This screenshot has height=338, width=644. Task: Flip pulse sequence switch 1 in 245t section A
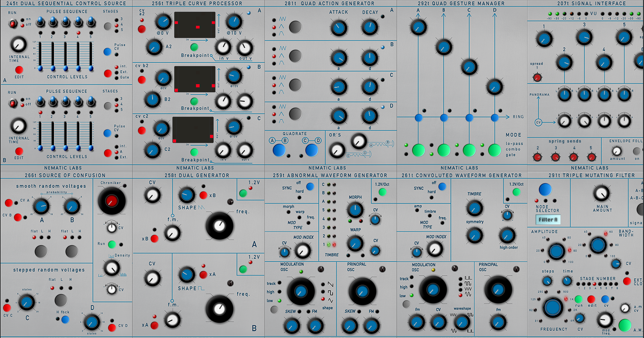40,22
